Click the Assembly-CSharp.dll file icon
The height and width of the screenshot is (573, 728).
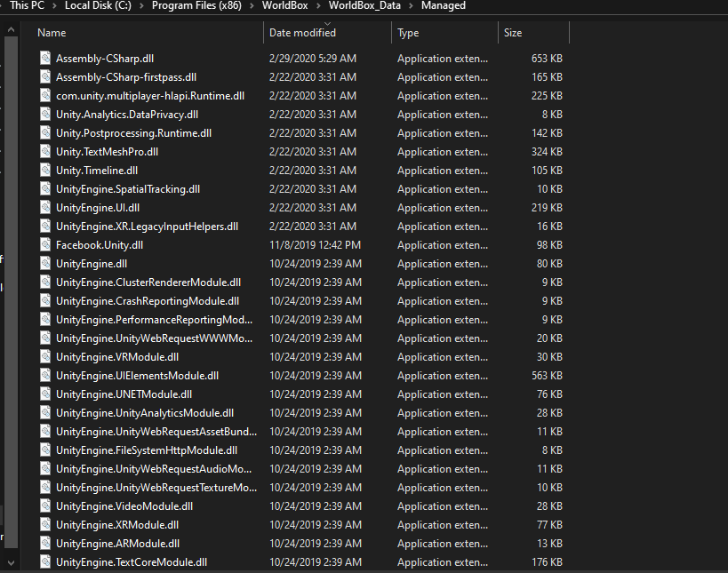click(x=45, y=58)
